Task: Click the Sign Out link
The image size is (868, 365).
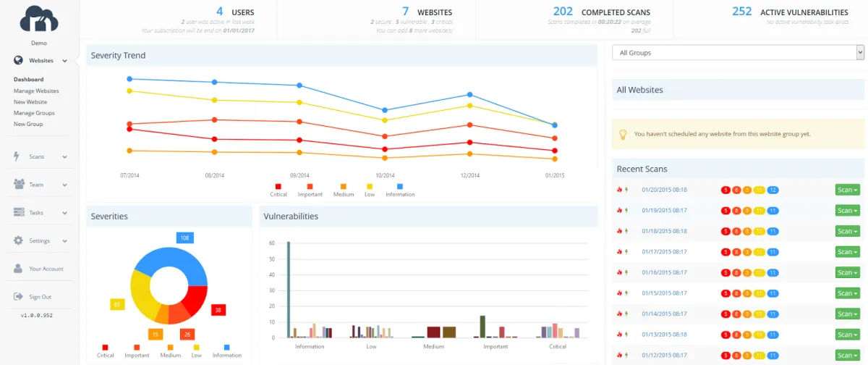Action: tap(41, 297)
